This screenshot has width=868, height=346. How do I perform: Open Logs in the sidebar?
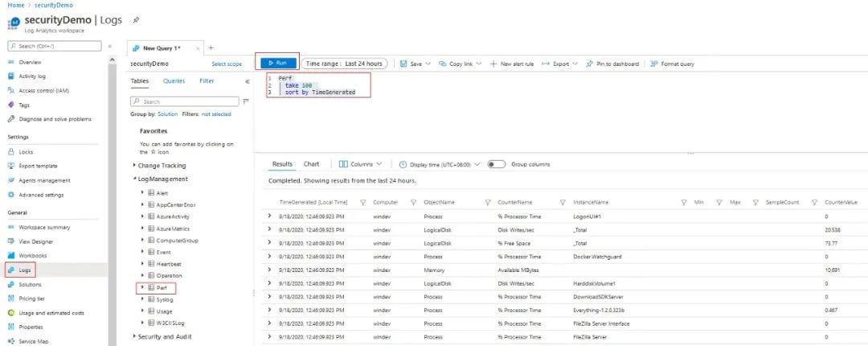(x=25, y=270)
